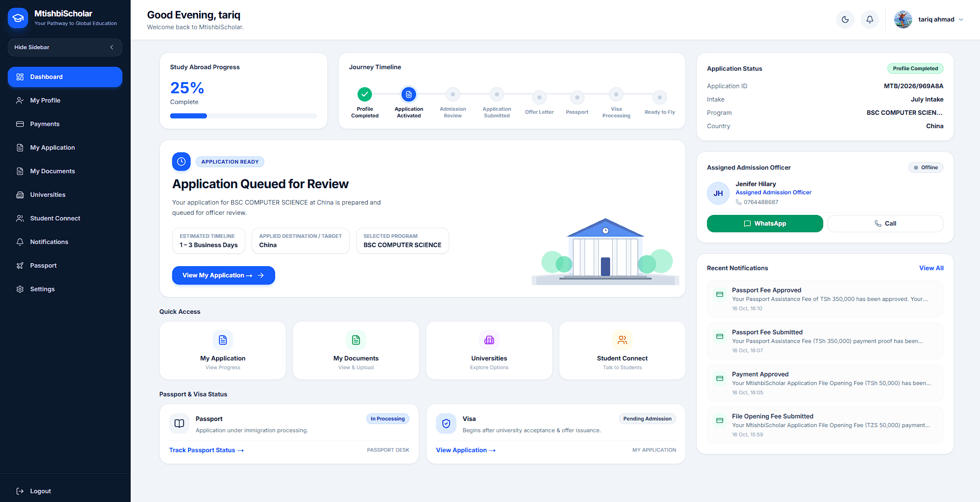The height and width of the screenshot is (502, 980).
Task: Click the MtishbiScholar graduation cap logo
Action: [18, 18]
